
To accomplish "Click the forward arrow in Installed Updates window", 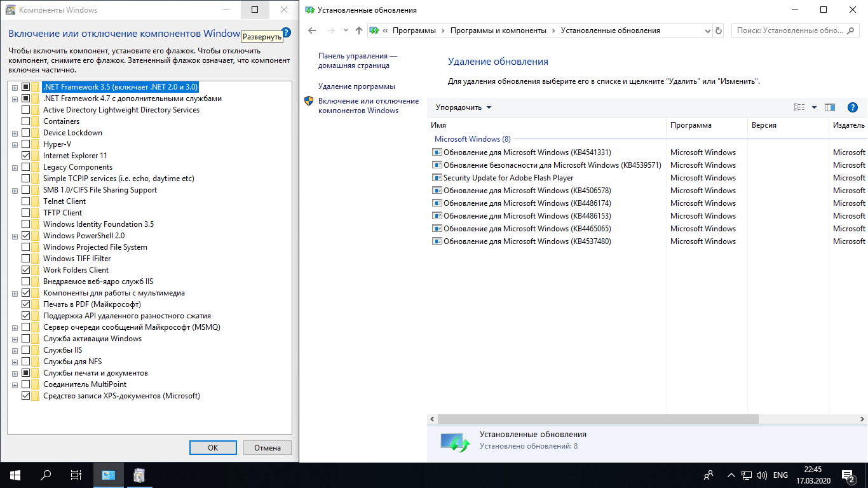I will pos(330,30).
